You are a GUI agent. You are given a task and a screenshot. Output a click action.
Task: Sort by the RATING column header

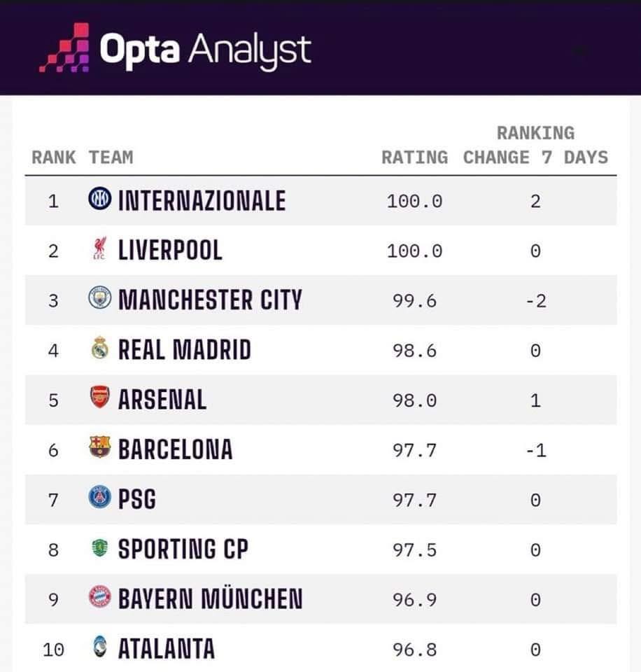pos(414,157)
